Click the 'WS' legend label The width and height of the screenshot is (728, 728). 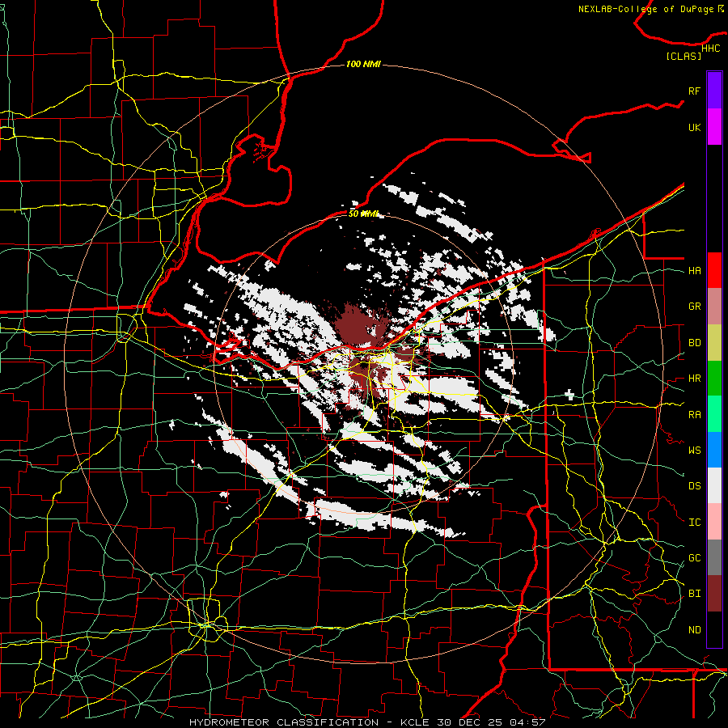[x=694, y=451]
